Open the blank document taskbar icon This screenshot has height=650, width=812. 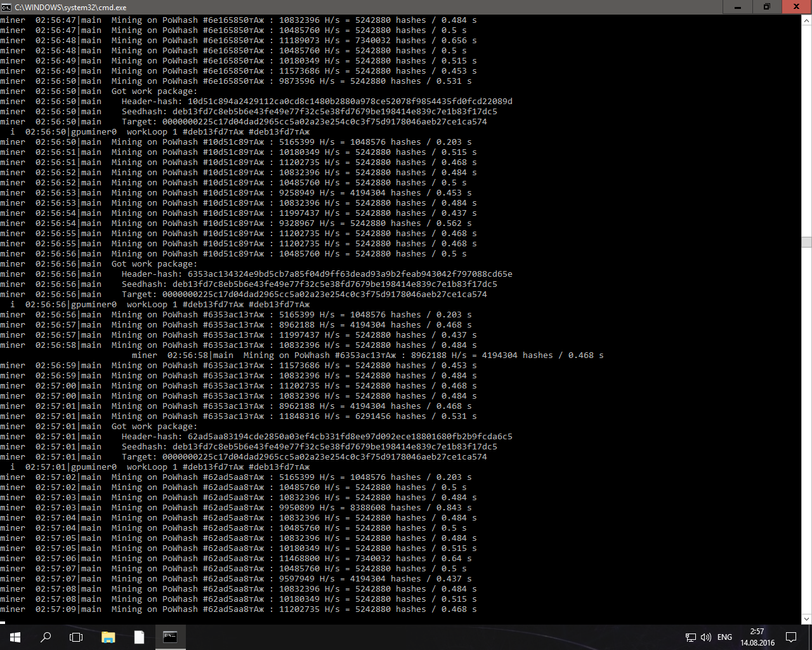tap(139, 637)
